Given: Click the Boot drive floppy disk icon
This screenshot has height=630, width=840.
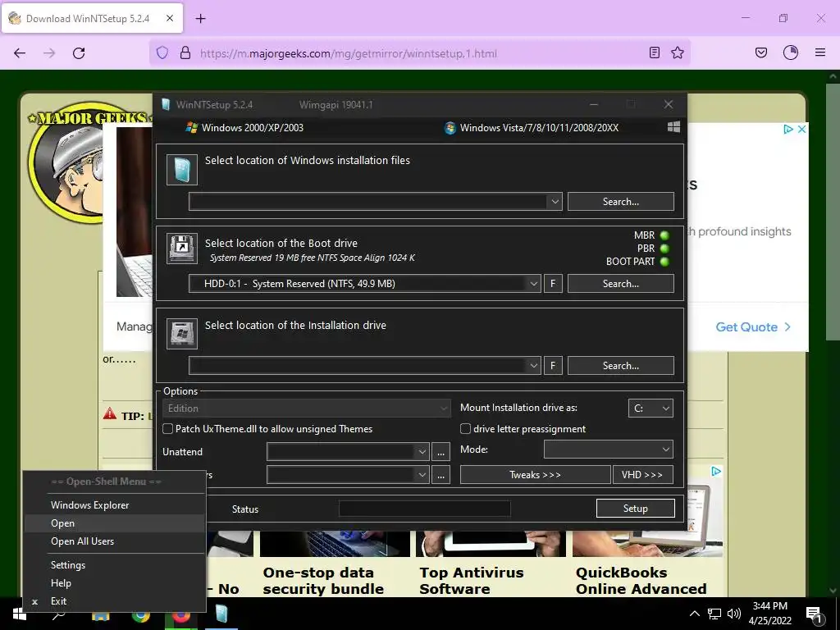Looking at the screenshot, I should click(x=182, y=249).
